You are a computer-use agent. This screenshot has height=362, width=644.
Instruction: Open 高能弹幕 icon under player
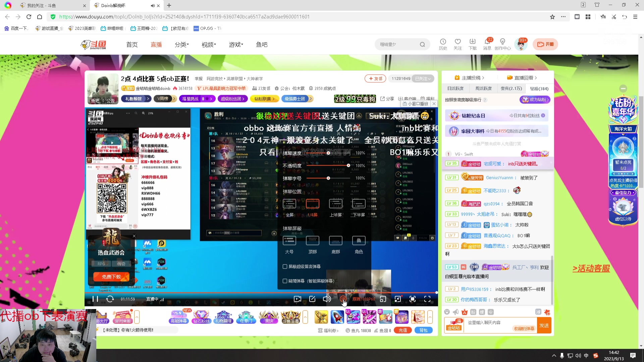[178, 317]
